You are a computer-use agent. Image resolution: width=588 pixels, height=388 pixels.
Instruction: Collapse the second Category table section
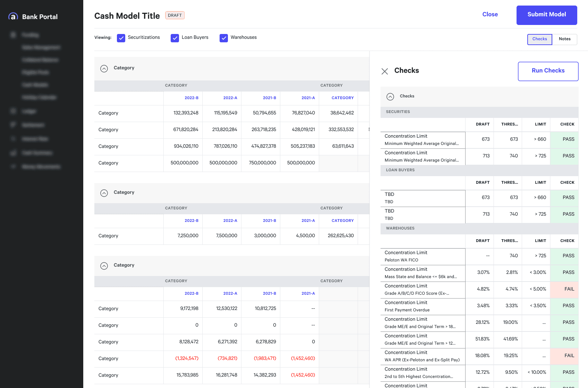click(x=104, y=193)
